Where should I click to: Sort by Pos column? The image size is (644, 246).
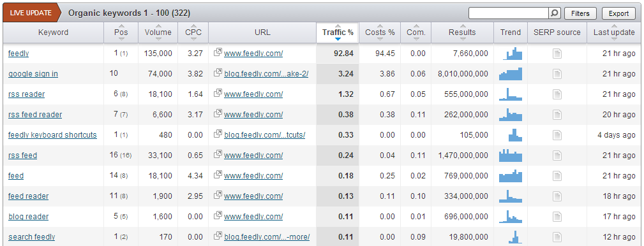[121, 33]
